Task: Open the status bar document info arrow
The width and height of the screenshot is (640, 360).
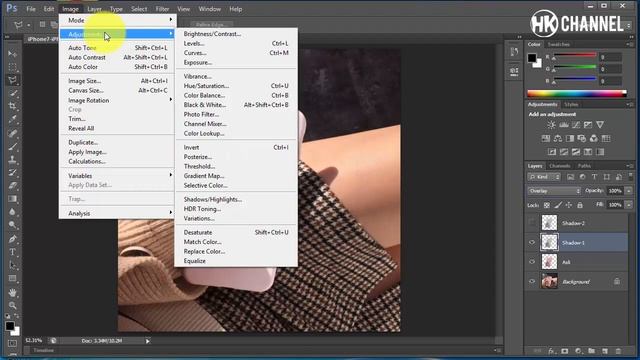Action: click(x=148, y=341)
